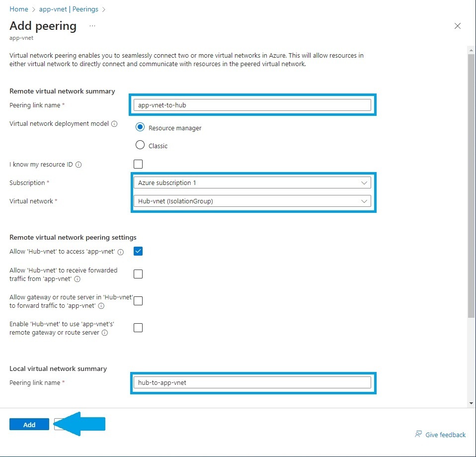476x457 pixels.
Task: Navigate to Home via breadcrumb
Action: pyautogui.click(x=18, y=9)
